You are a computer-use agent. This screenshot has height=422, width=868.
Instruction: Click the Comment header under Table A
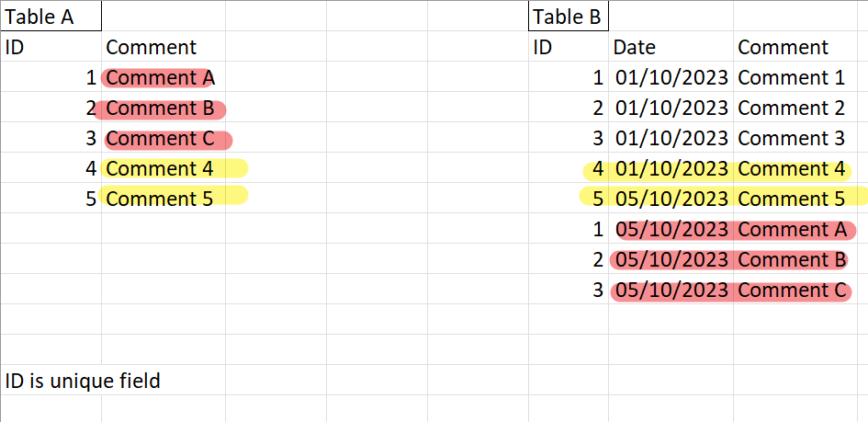[x=163, y=47]
